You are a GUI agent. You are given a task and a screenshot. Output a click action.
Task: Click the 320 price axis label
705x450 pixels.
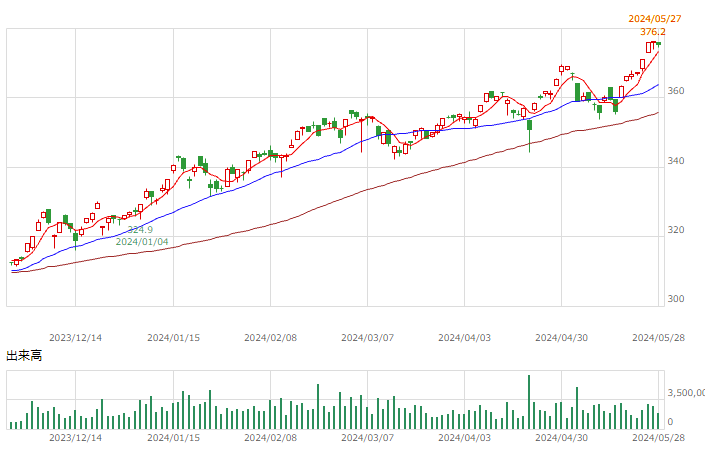pos(676,230)
